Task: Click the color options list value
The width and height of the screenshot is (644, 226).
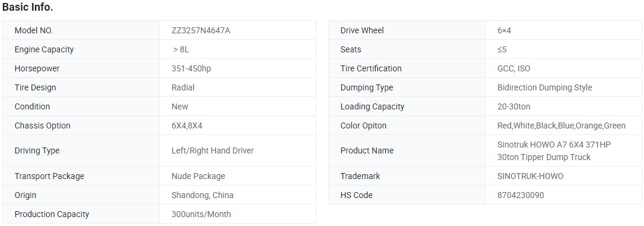Action: pyautogui.click(x=561, y=125)
